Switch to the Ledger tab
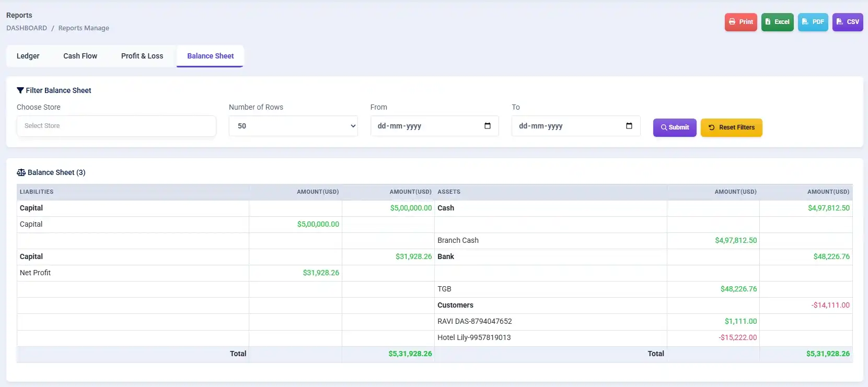Screen dimensions: 868x387 28,56
